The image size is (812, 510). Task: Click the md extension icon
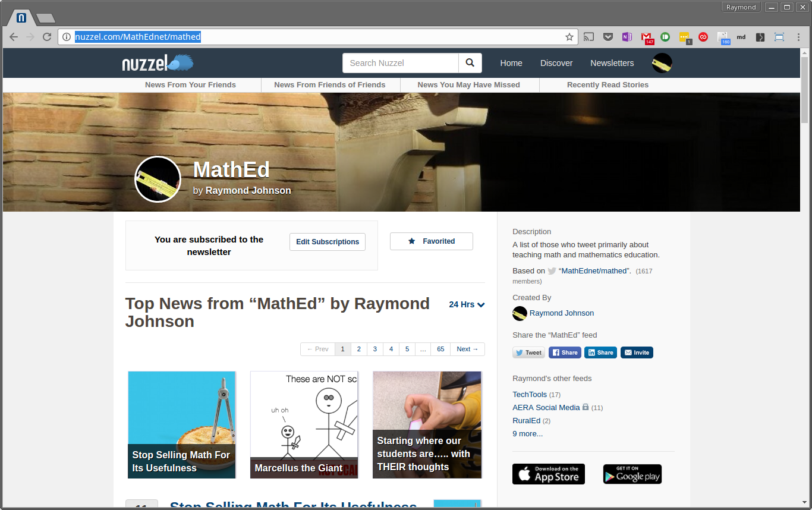[741, 37]
